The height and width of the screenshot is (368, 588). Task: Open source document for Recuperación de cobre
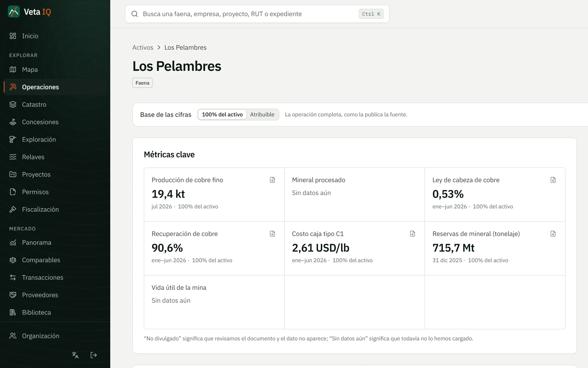click(x=272, y=234)
